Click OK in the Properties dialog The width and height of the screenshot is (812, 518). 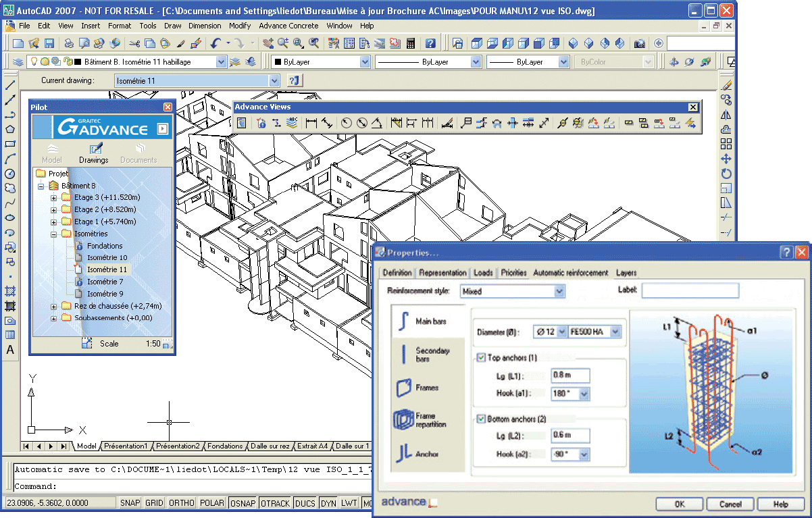[680, 504]
